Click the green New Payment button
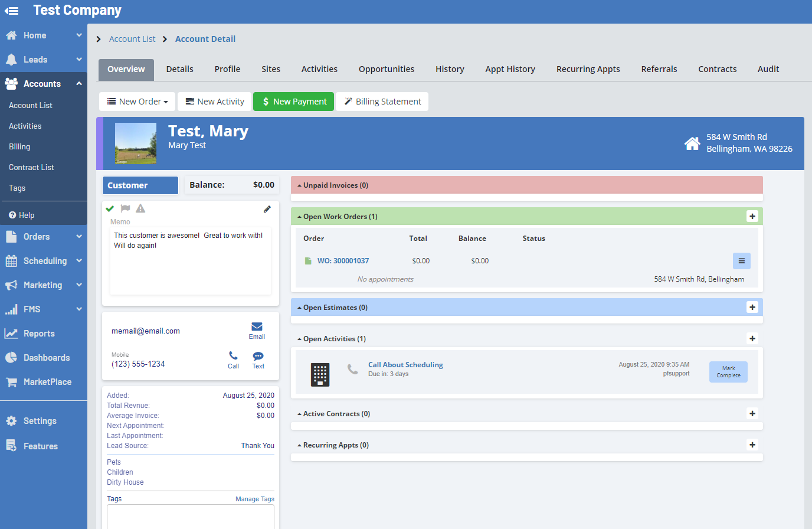 tap(294, 102)
